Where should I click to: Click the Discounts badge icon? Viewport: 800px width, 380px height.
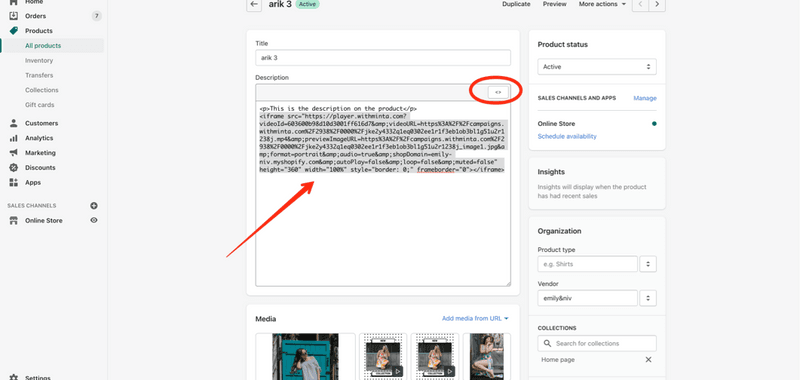pos(14,167)
